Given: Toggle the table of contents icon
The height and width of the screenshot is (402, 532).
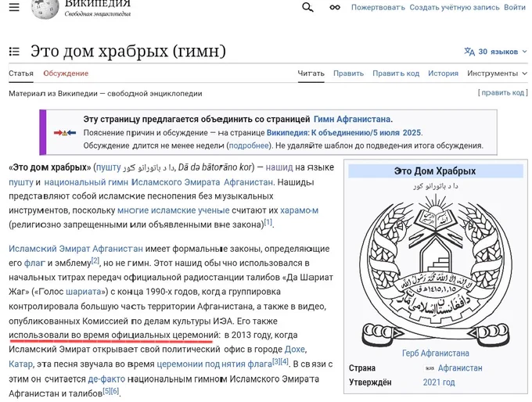Looking at the screenshot, I should point(14,52).
